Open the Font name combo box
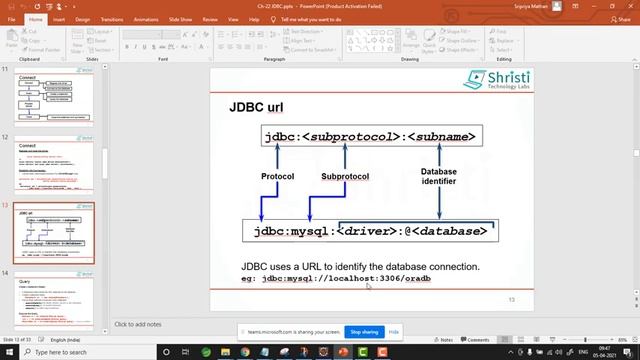 [x=142, y=35]
